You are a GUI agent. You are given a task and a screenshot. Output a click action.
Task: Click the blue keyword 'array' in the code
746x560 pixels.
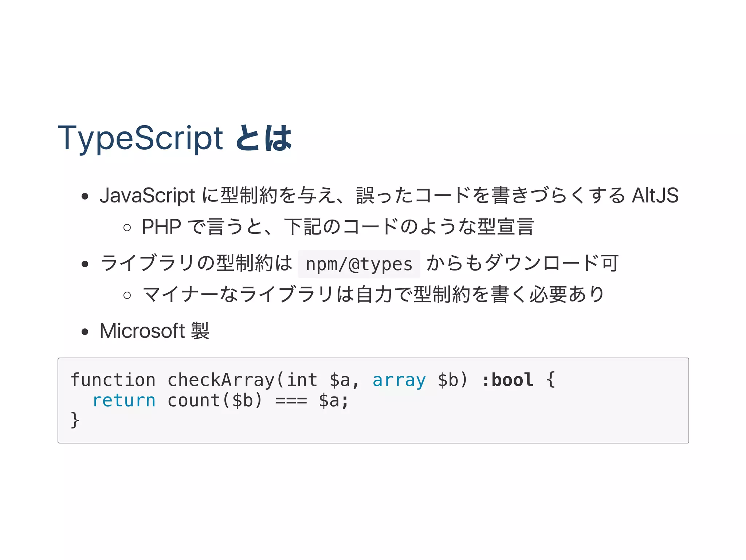(399, 380)
